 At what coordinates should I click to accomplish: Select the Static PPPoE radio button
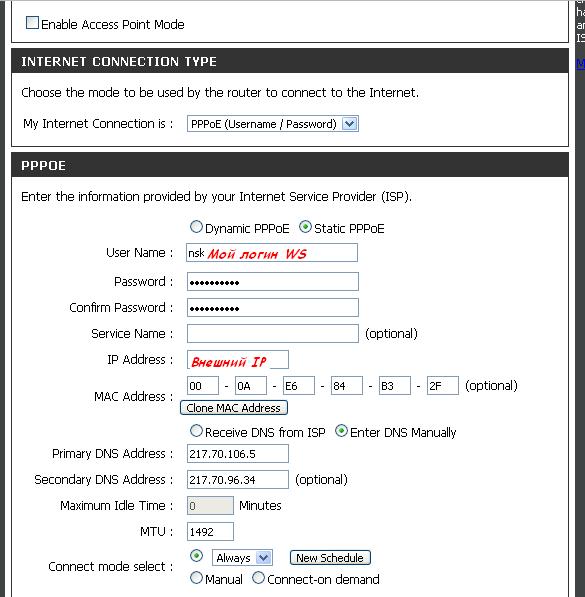point(305,227)
